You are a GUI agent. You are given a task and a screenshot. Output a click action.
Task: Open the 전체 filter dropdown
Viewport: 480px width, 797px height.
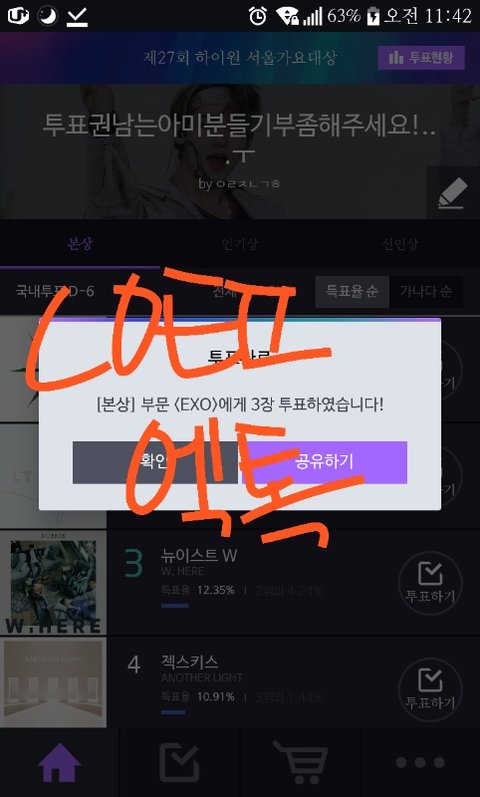[225, 292]
